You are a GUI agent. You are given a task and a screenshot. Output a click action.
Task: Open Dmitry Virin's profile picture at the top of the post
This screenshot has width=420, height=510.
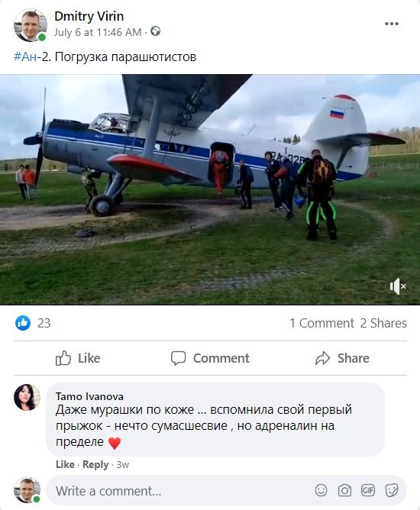click(x=31, y=25)
